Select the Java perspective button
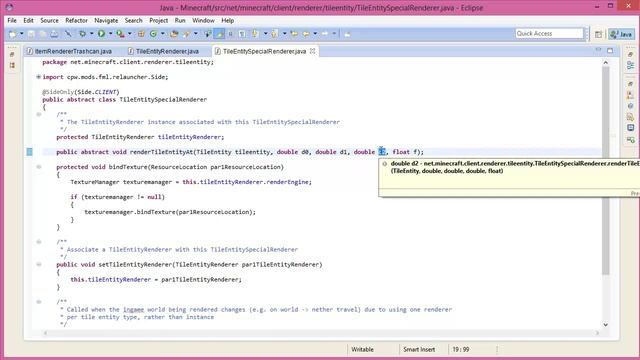This screenshot has height=360, width=640. pos(621,34)
